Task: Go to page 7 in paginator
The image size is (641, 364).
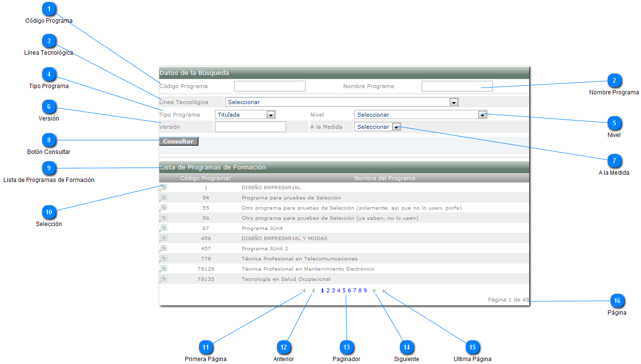Action: point(354,290)
